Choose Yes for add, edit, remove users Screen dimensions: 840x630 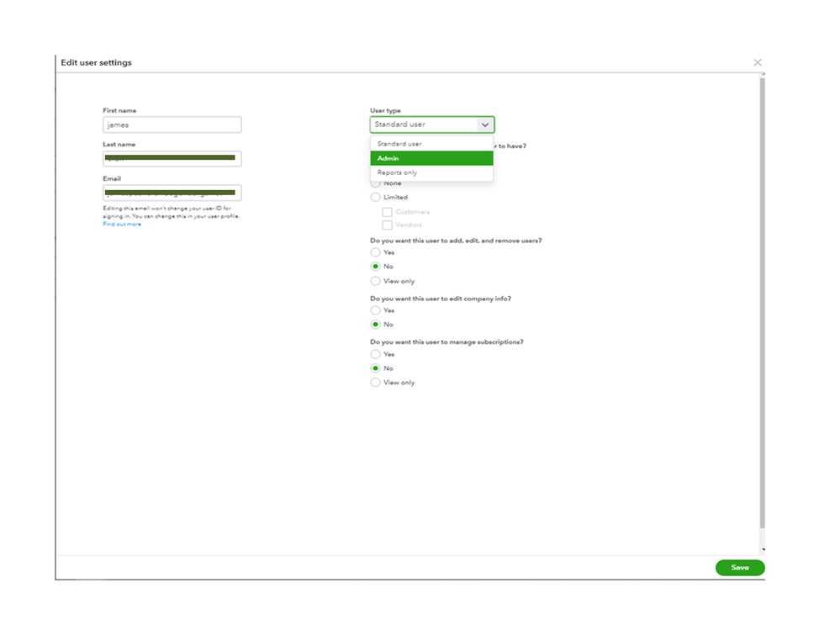[x=376, y=252]
